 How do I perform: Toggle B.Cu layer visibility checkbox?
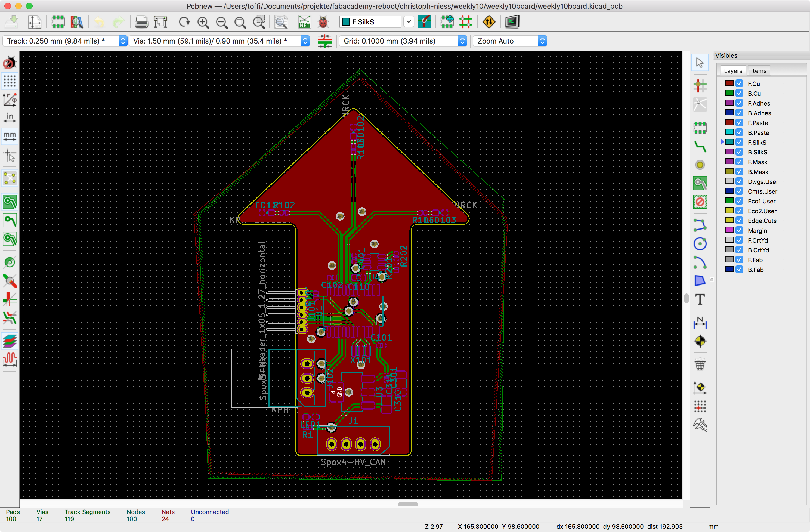(x=739, y=93)
